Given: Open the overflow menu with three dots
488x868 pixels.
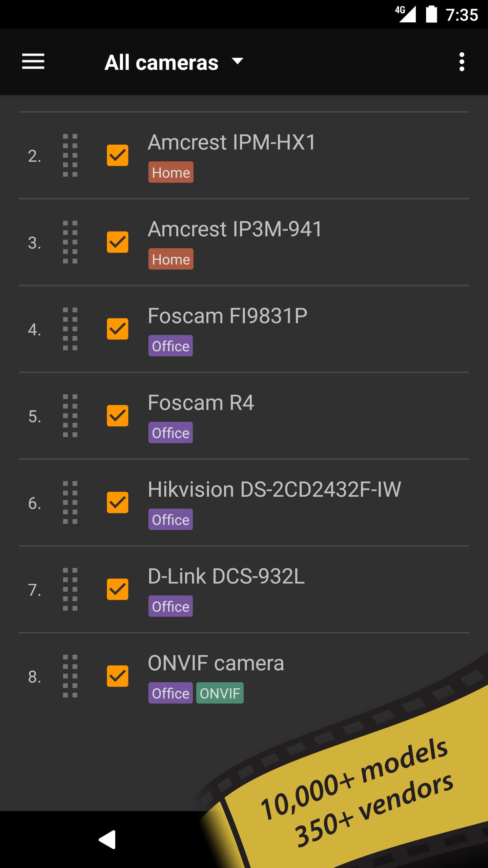Looking at the screenshot, I should 462,62.
